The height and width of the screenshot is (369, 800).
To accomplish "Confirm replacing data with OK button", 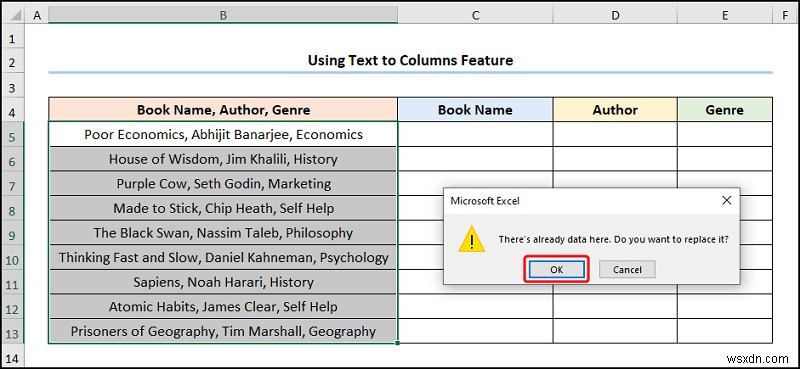I will (x=557, y=269).
